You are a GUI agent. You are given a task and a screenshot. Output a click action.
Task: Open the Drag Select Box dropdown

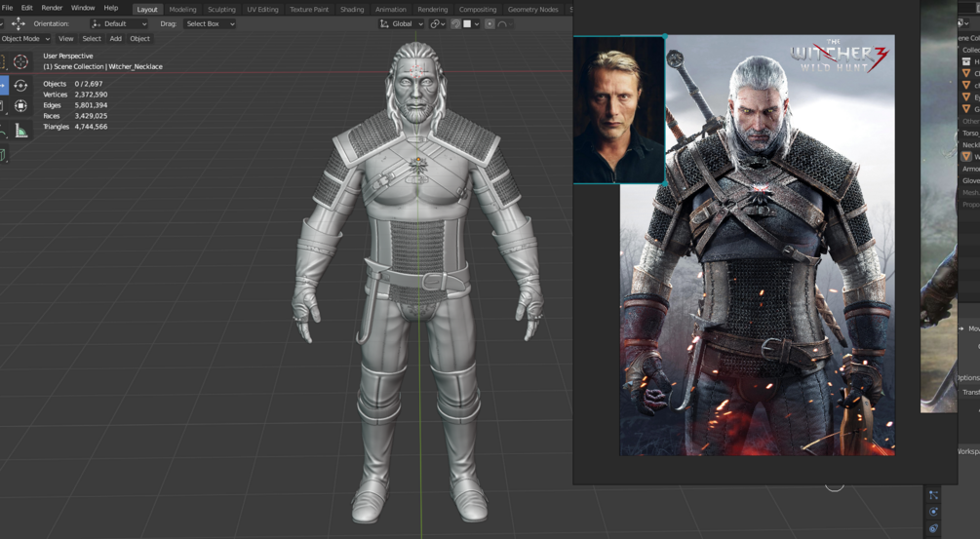210,23
